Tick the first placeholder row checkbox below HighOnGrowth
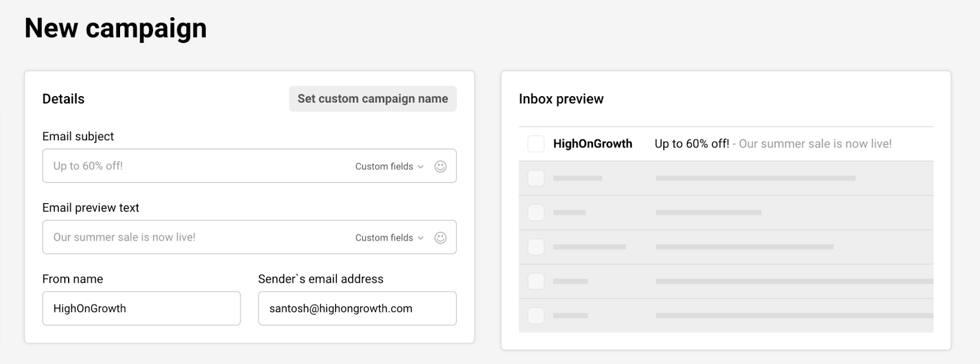980x364 pixels. [536, 179]
